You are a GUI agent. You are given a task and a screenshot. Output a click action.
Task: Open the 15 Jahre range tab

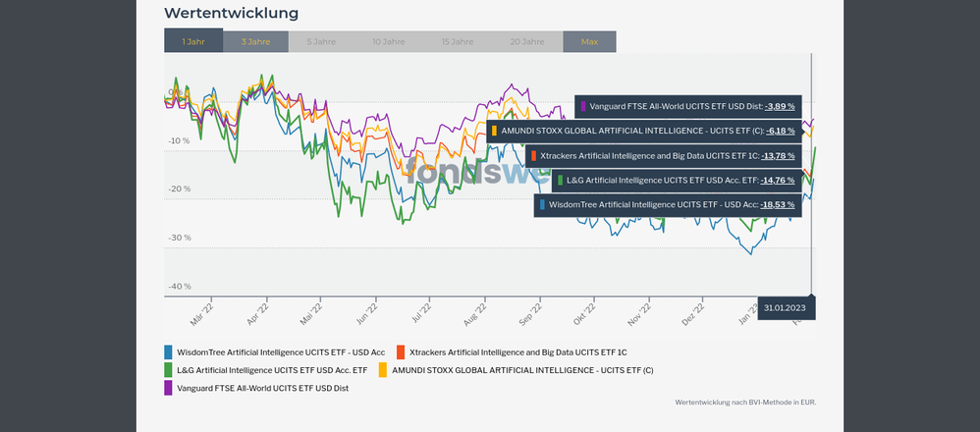click(x=459, y=41)
